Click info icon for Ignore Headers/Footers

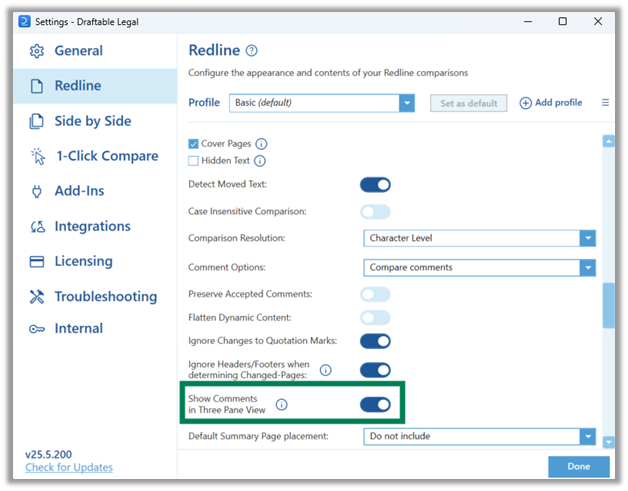326,370
